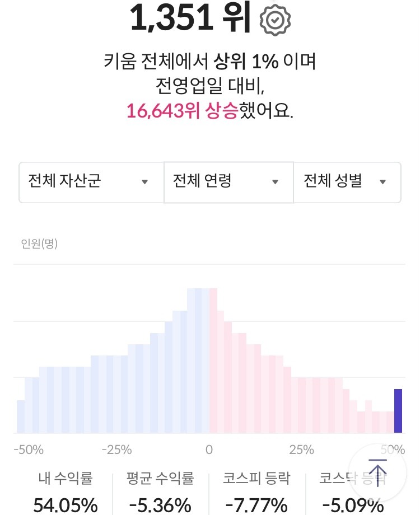Tap the 내 수익률 54.05% value
The width and height of the screenshot is (420, 515).
(x=66, y=505)
